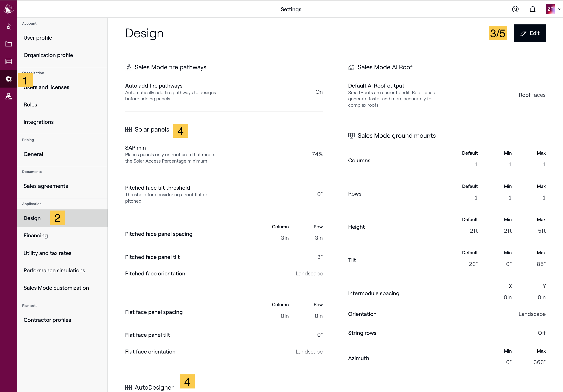Open the help lifebuoy icon
The width and height of the screenshot is (563, 392).
[x=515, y=9]
